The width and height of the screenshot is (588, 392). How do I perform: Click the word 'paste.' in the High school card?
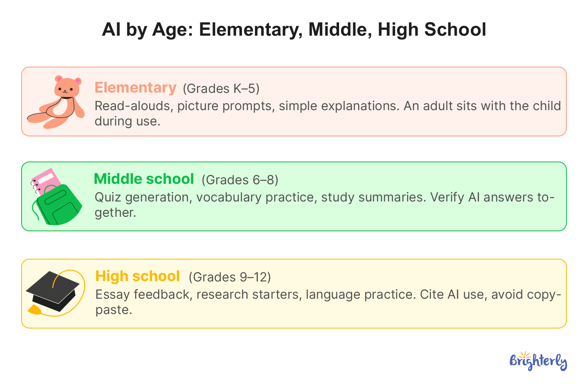tap(114, 310)
